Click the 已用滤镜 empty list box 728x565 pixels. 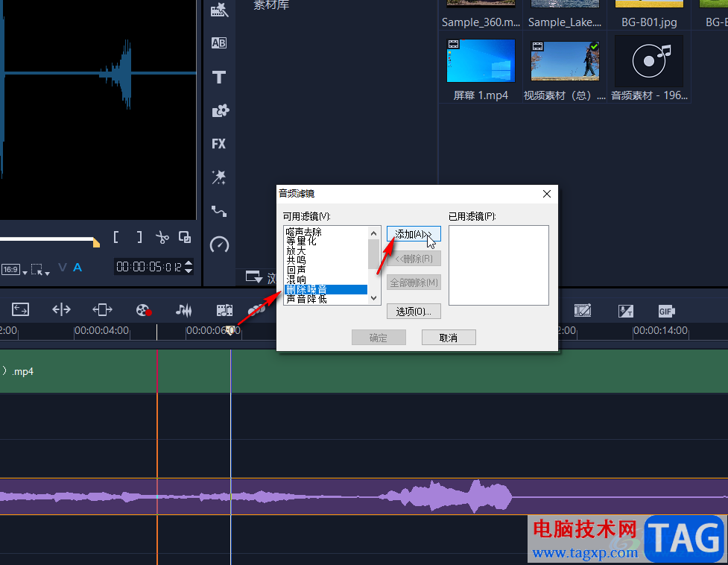pos(498,265)
